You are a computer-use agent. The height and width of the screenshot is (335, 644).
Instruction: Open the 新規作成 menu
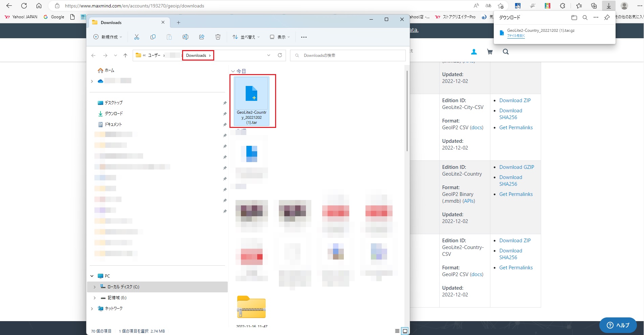(108, 37)
